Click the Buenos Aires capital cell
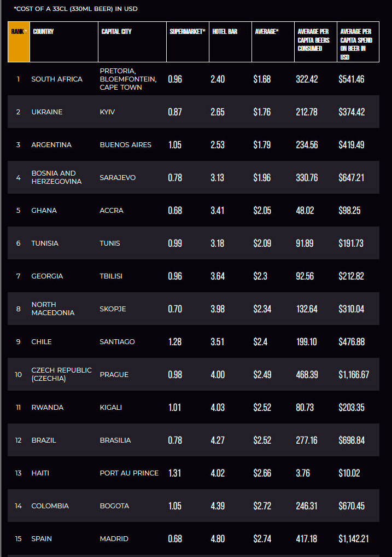Screen dimensions: 392x557 [125, 144]
